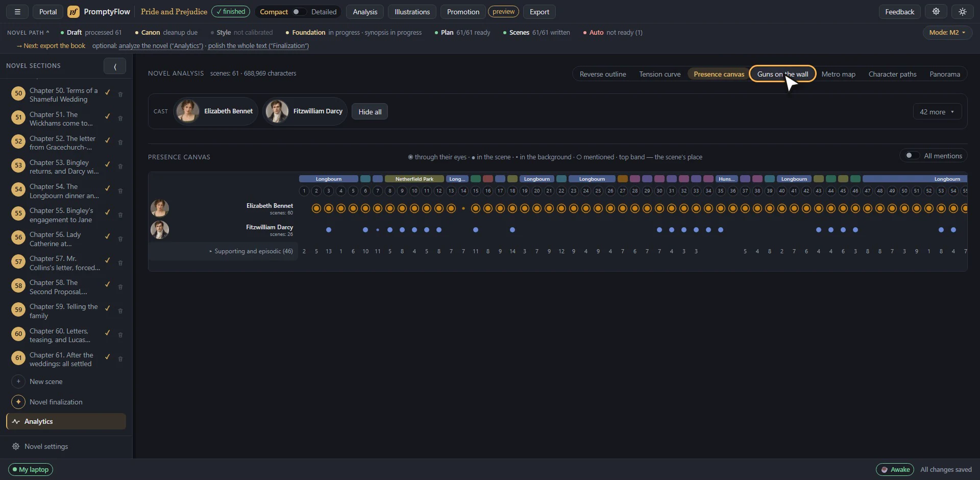Collapse the Novel Sections sidebar

tap(115, 66)
